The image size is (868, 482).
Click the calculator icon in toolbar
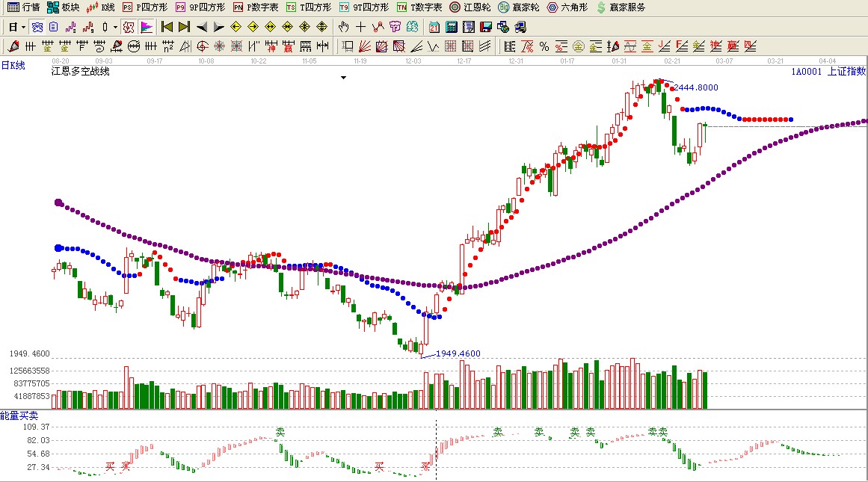pyautogui.click(x=451, y=27)
